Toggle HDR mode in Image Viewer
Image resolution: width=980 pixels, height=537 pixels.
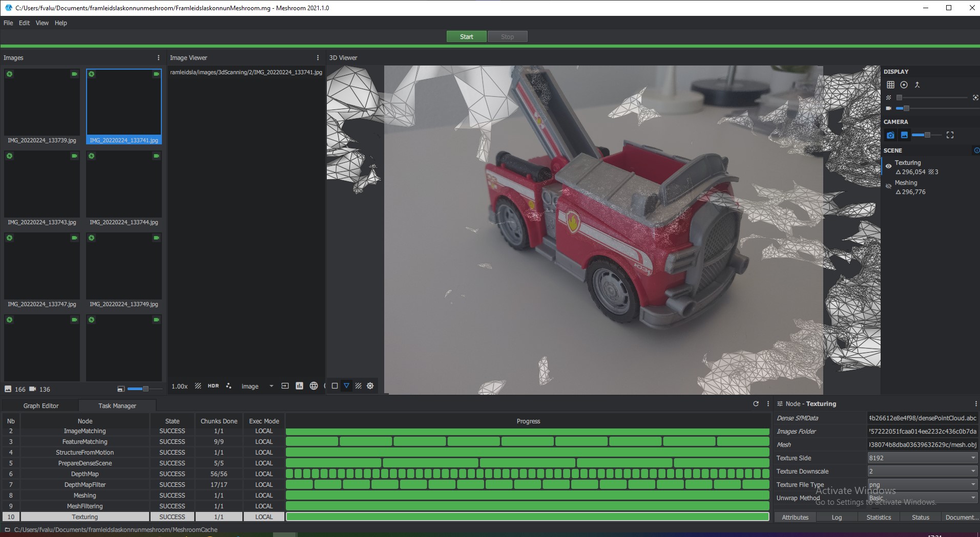point(213,386)
